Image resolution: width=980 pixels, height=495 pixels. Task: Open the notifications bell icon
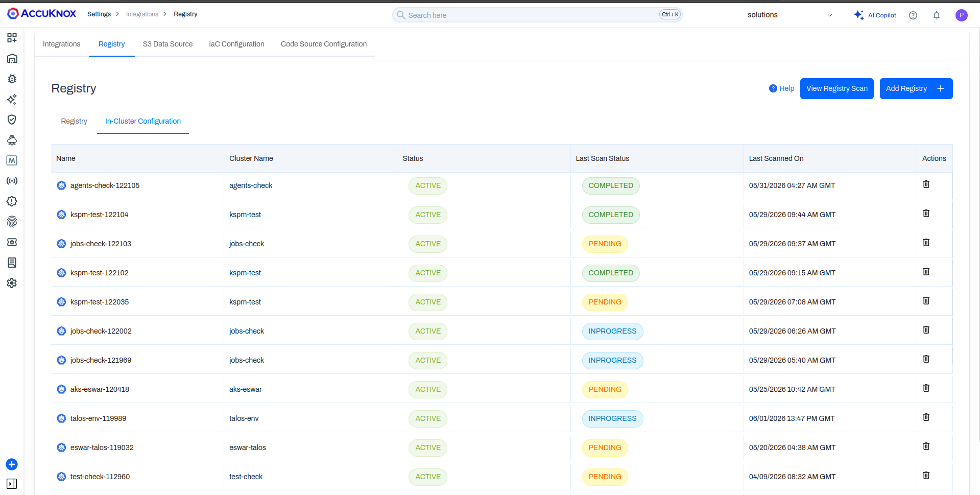(x=937, y=15)
